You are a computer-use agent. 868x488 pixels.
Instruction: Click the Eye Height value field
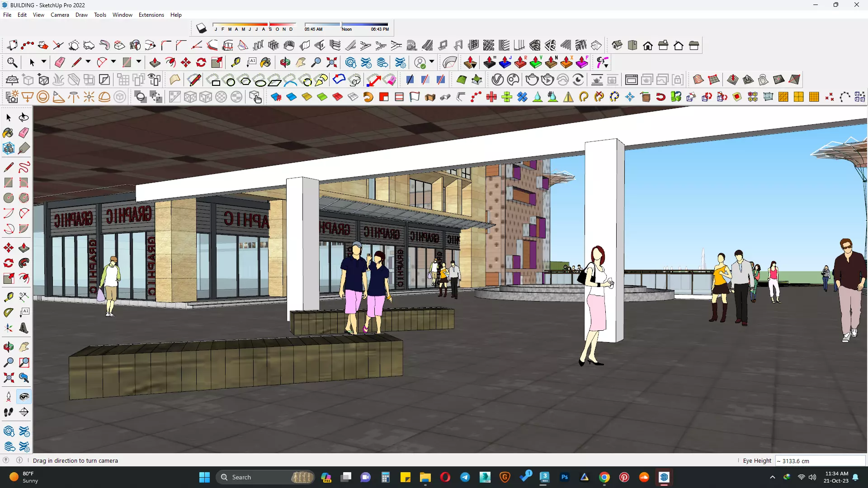tap(819, 461)
